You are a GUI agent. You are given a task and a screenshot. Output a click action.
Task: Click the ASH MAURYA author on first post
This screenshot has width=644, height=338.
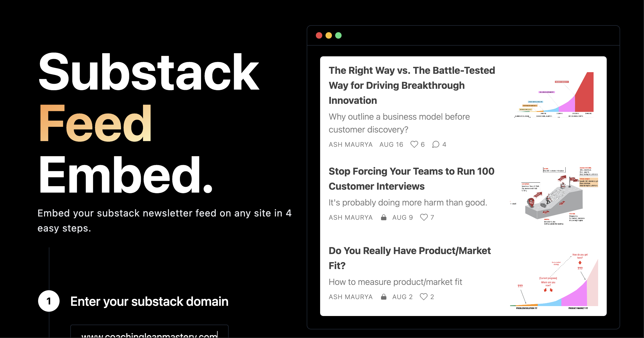pos(351,145)
